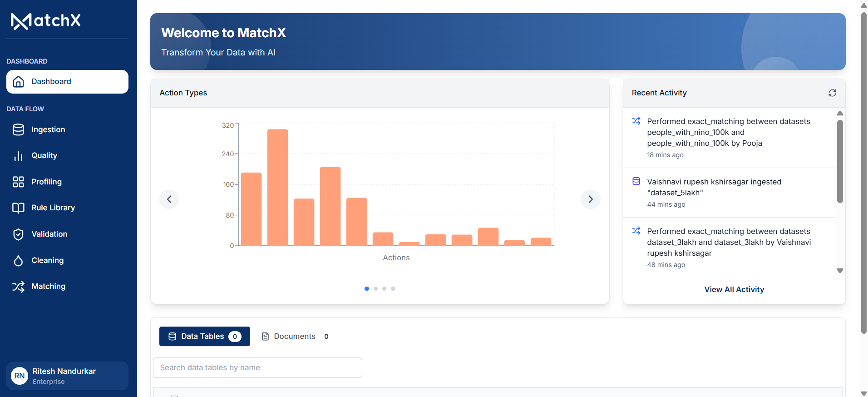Open the View All Activity link
Viewport: 868px width, 397px height.
tap(734, 290)
